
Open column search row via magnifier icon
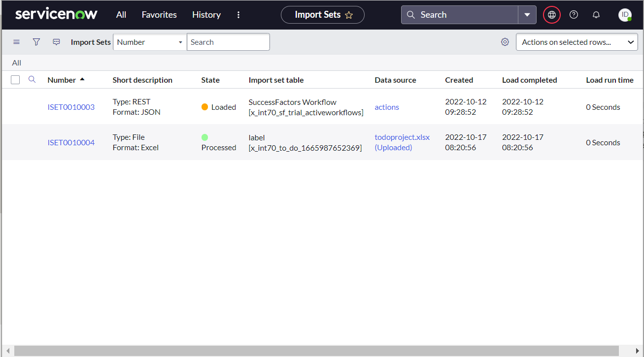pos(32,79)
